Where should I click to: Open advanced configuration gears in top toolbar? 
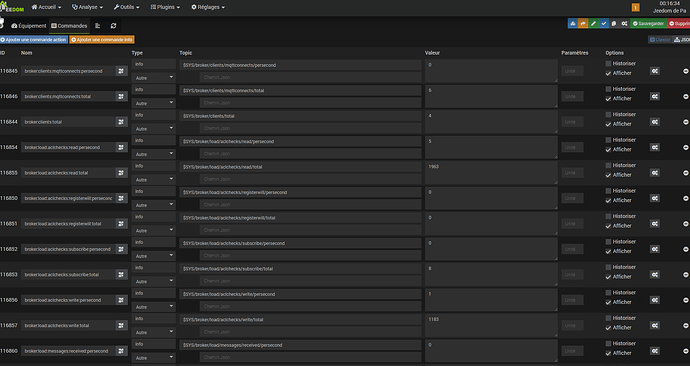coord(624,24)
